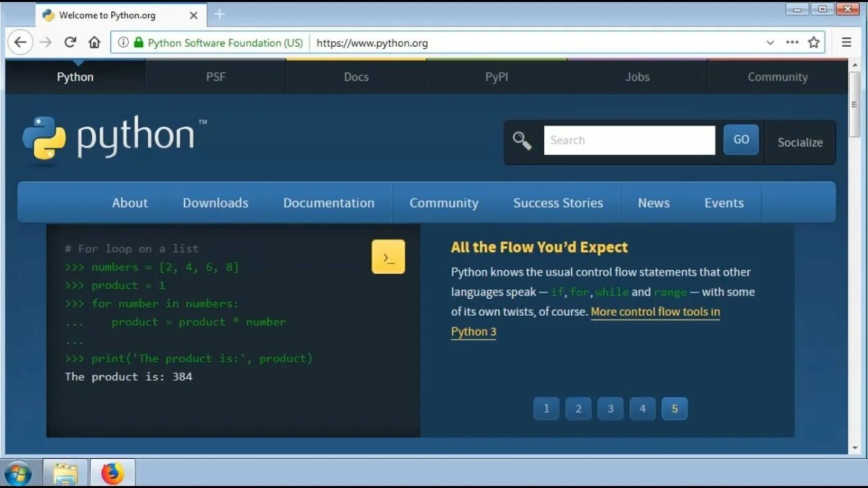Close the Welcome to Python.org tab
Screen dimensions: 868x488
click(x=193, y=15)
